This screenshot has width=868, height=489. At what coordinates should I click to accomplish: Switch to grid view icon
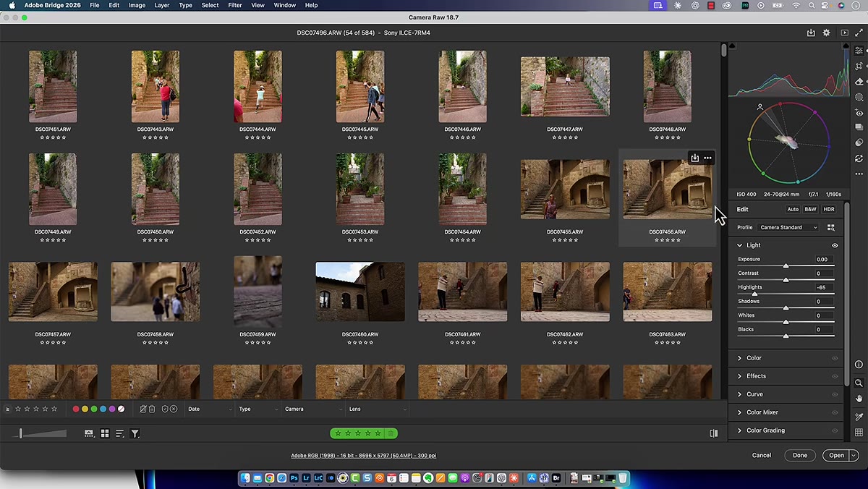tap(105, 433)
